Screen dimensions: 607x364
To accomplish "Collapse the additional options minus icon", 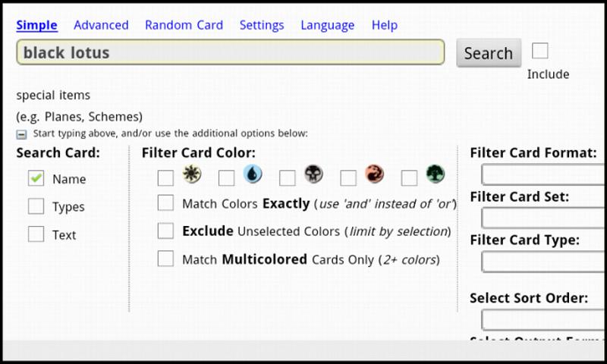I will tap(21, 134).
